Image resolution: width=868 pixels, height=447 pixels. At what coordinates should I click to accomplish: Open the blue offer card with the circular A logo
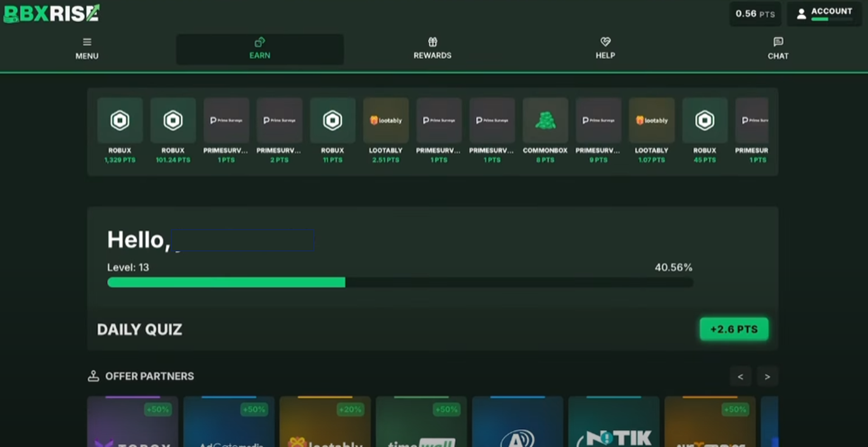518,422
